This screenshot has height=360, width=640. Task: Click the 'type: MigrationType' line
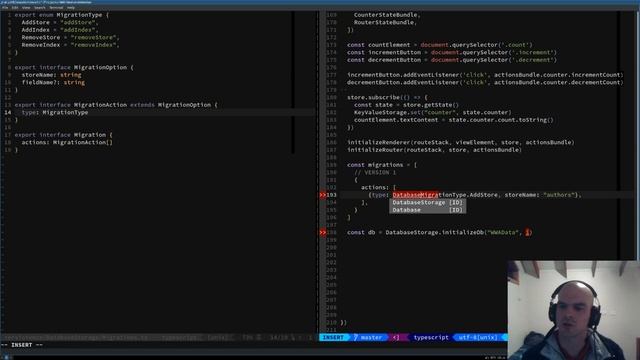(x=55, y=112)
